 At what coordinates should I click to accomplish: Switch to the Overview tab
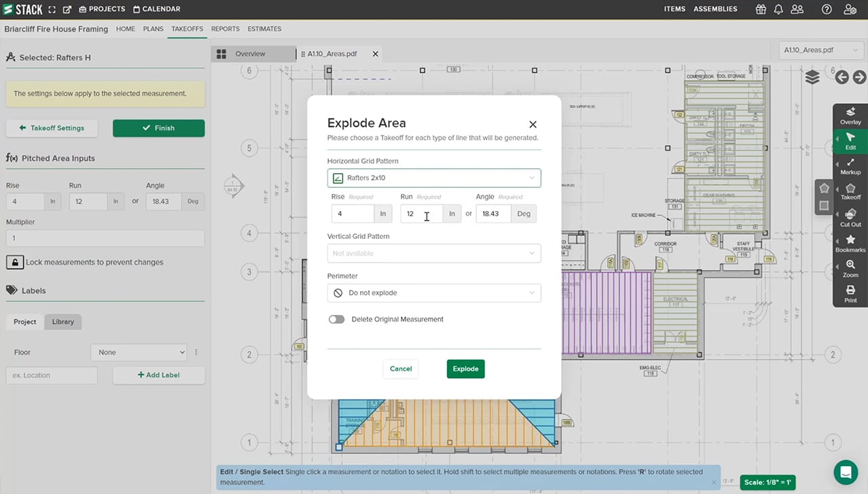tap(254, 54)
